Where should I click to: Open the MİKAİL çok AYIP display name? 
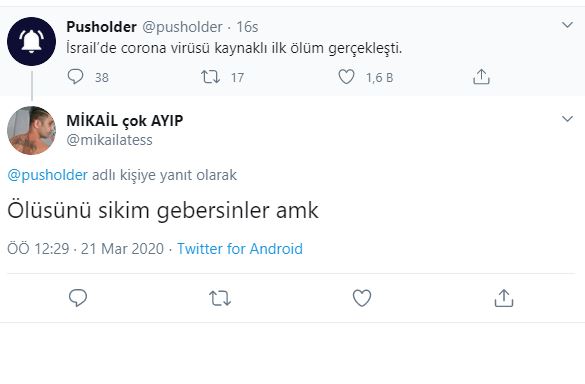coord(125,121)
